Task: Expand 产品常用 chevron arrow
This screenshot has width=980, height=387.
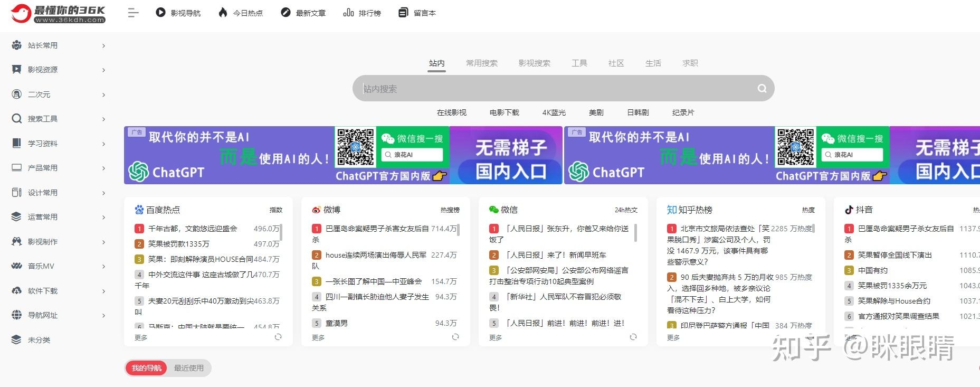Action: click(103, 168)
